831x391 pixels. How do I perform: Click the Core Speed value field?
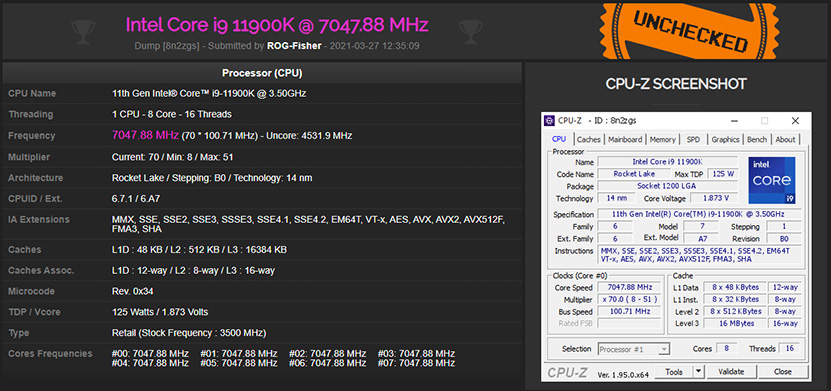click(x=629, y=288)
